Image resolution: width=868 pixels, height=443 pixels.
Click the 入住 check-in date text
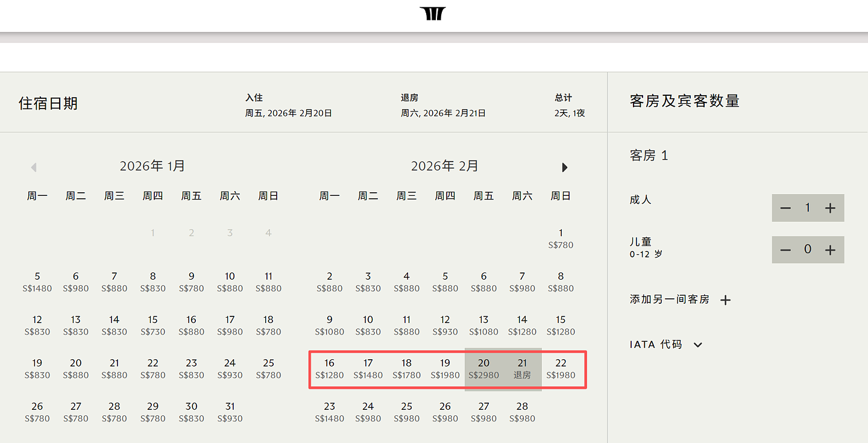point(288,113)
